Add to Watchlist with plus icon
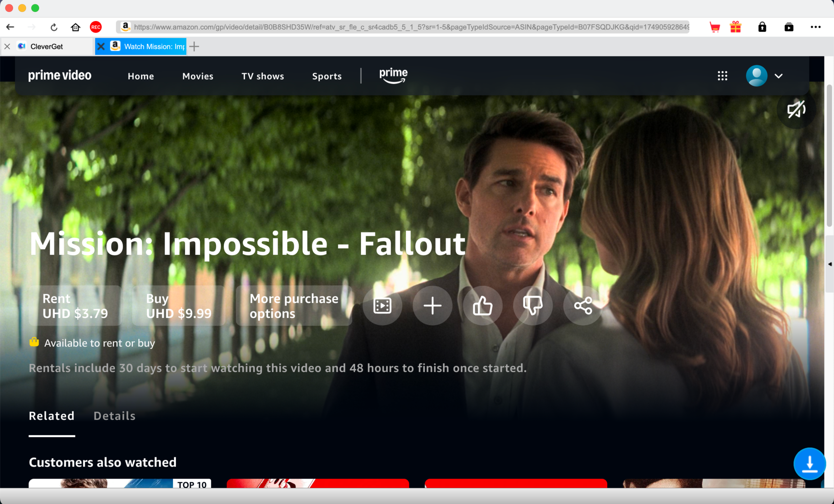834x504 pixels. coord(433,306)
